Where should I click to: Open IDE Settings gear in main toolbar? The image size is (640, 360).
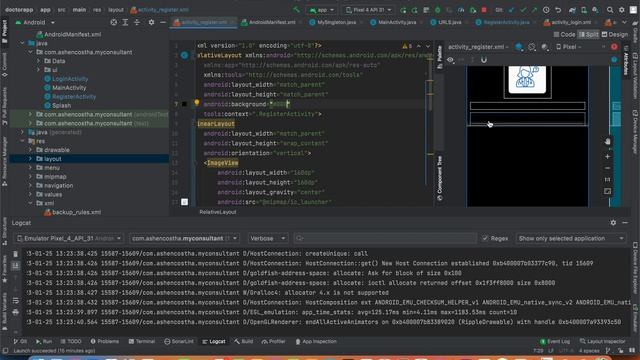(x=622, y=10)
